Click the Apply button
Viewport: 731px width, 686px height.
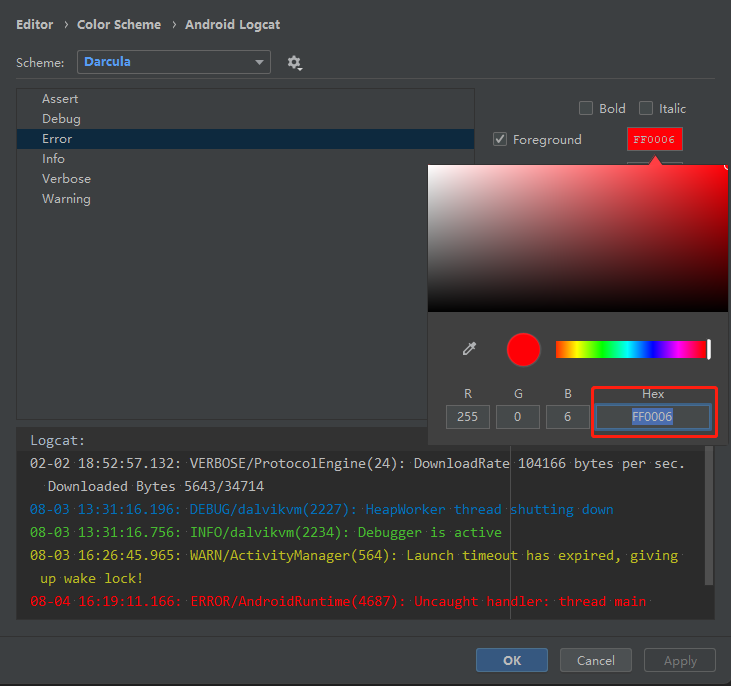(680, 660)
